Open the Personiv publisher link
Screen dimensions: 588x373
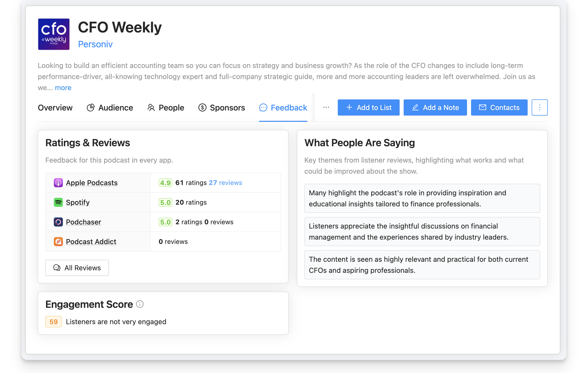pos(95,44)
